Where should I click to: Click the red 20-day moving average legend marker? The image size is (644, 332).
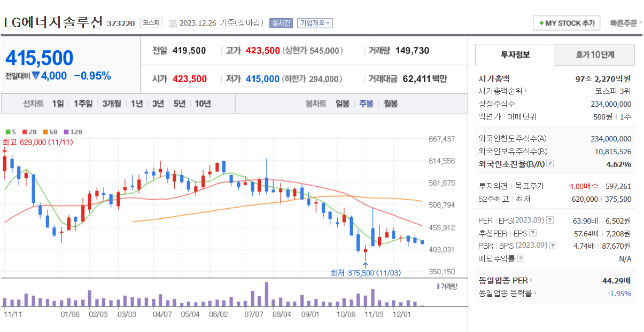click(x=24, y=132)
